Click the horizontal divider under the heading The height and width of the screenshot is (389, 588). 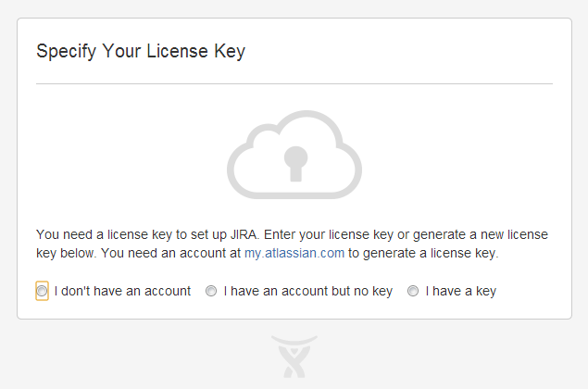[294, 84]
